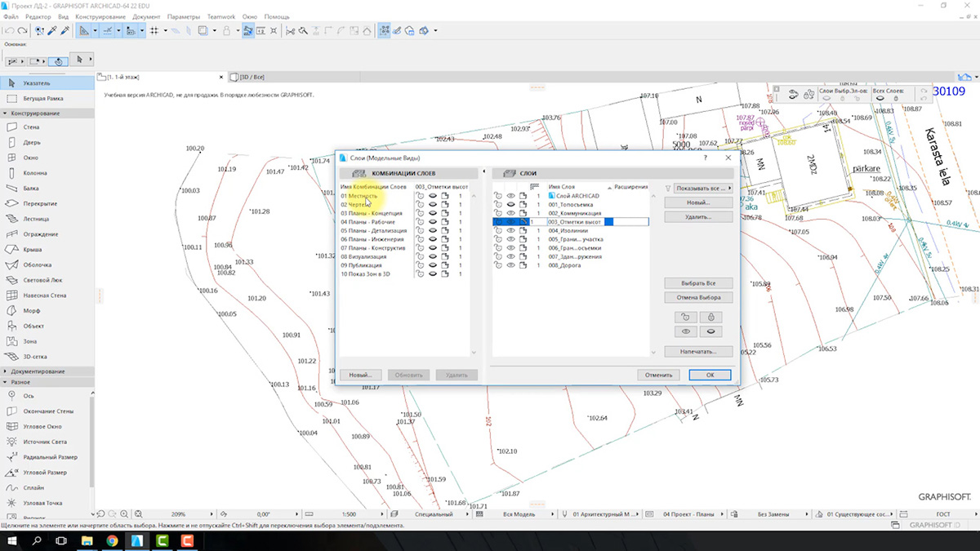980x551 pixels.
Task: Toggle eye icon of 008_Дорога layer
Action: click(x=511, y=265)
